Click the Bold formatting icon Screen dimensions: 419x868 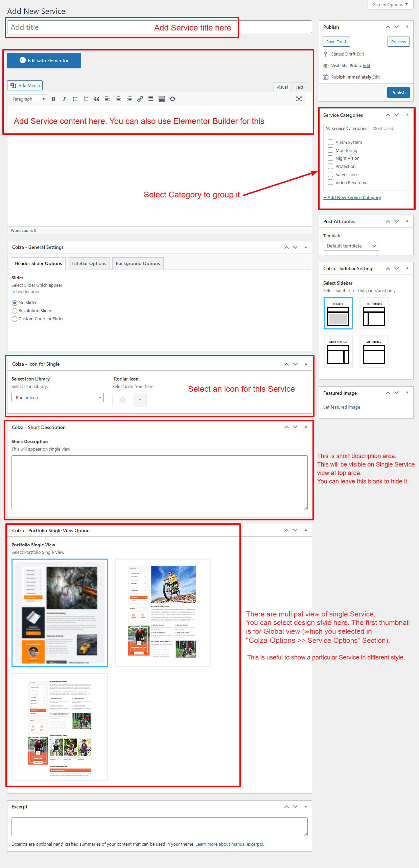pyautogui.click(x=53, y=99)
